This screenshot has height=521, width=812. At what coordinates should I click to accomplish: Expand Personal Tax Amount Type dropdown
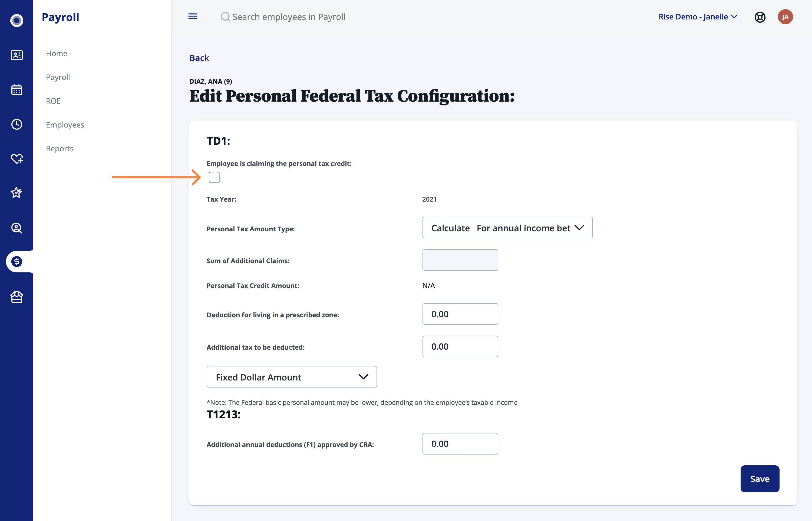tap(507, 228)
